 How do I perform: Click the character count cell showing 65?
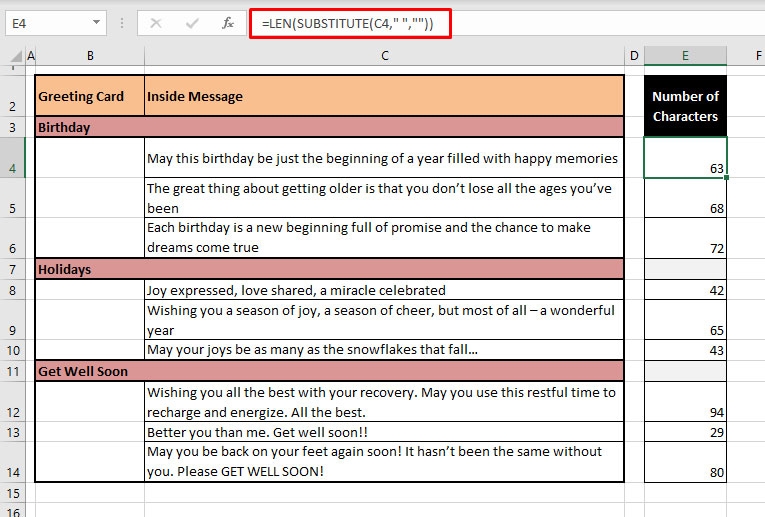[x=685, y=320]
